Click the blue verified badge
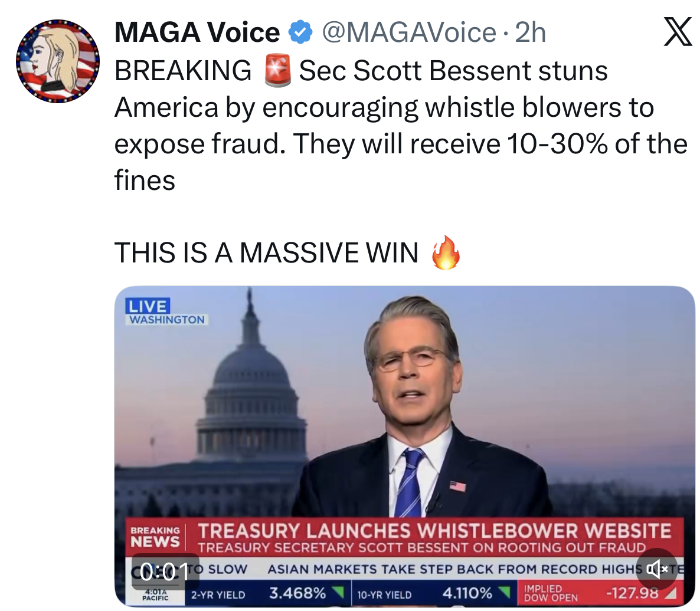Image resolution: width=700 pixels, height=611 pixels. [300, 32]
